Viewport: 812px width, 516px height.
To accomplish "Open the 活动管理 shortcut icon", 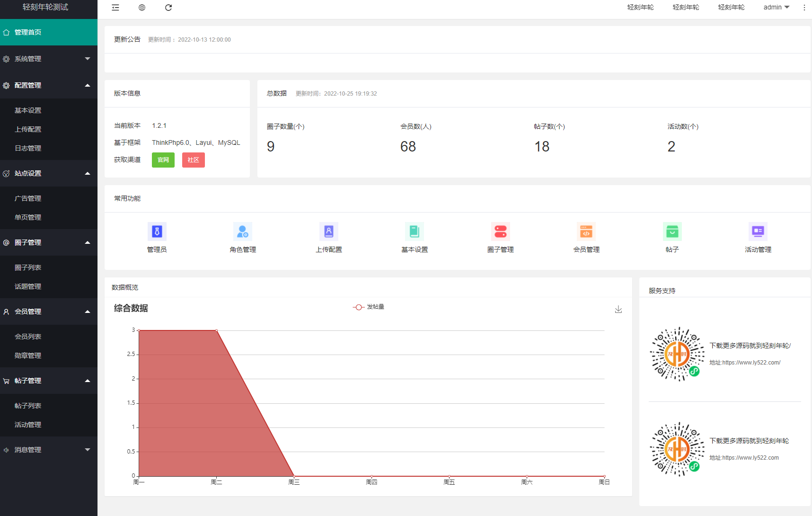I will coord(758,231).
